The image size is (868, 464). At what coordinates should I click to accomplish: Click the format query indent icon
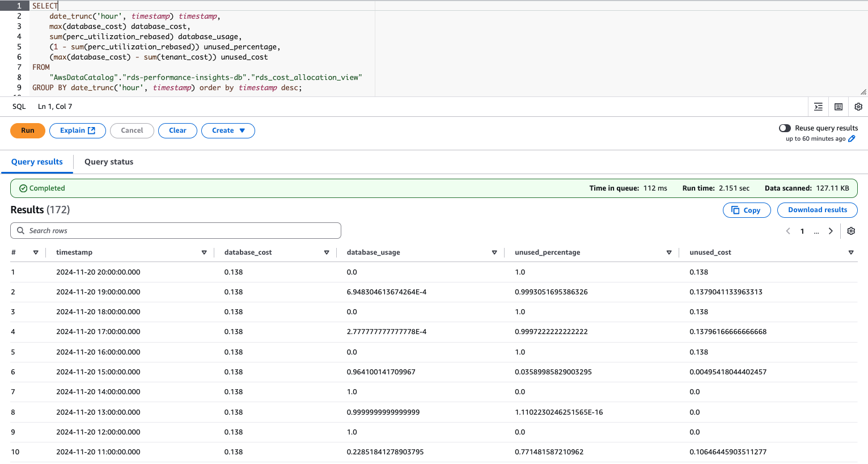click(818, 107)
